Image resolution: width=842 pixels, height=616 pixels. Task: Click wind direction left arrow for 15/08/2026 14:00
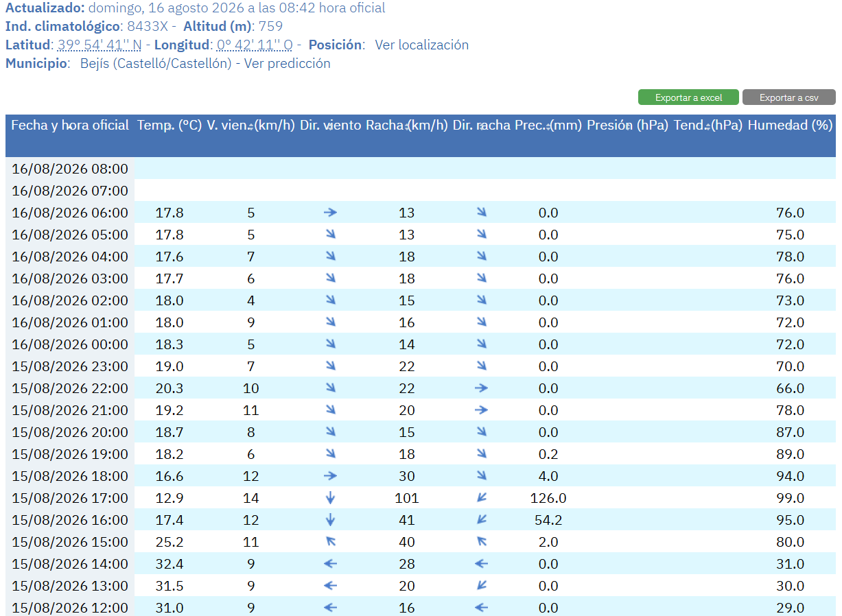330,564
